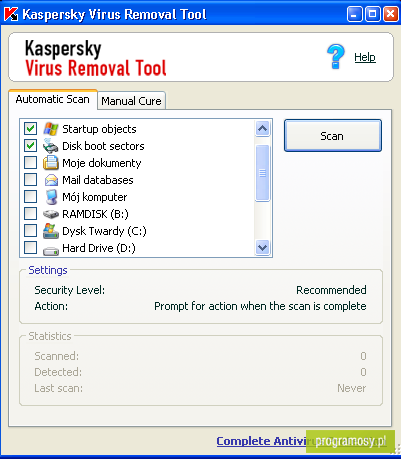
Task: Click the Mail databases envelope icon
Action: 51,180
